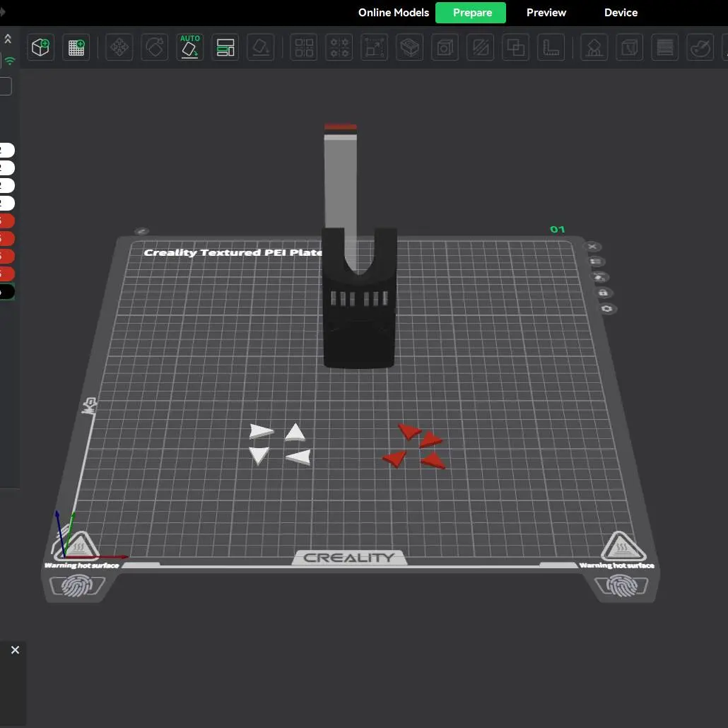Switch to the Preview tab
728x728 pixels.
click(x=546, y=13)
